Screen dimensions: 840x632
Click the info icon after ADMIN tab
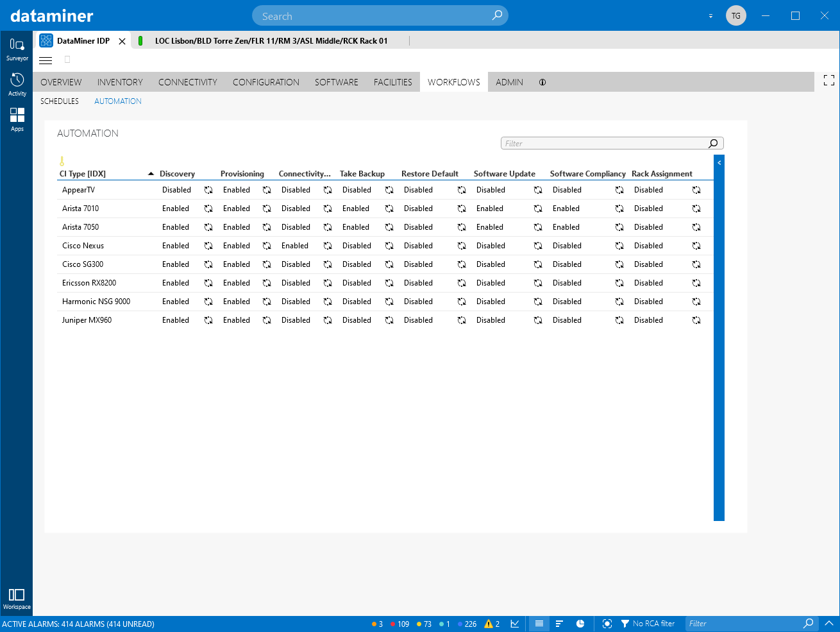pyautogui.click(x=542, y=82)
